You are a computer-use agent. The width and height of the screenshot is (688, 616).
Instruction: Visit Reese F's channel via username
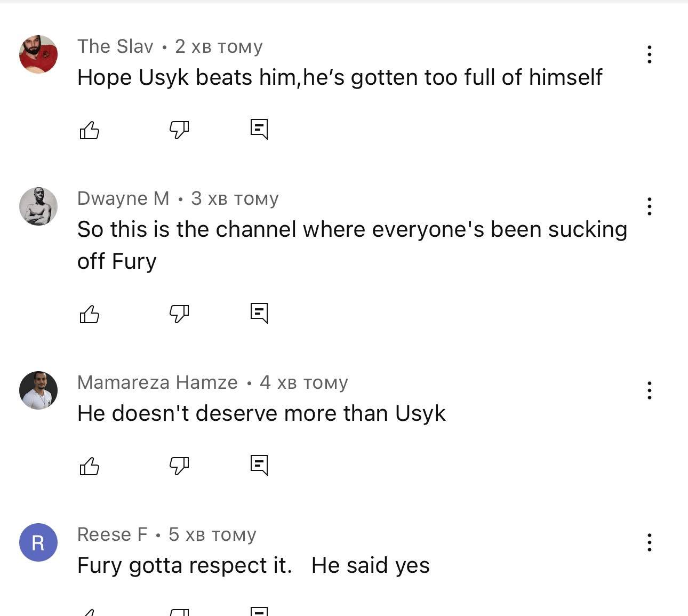tap(112, 534)
